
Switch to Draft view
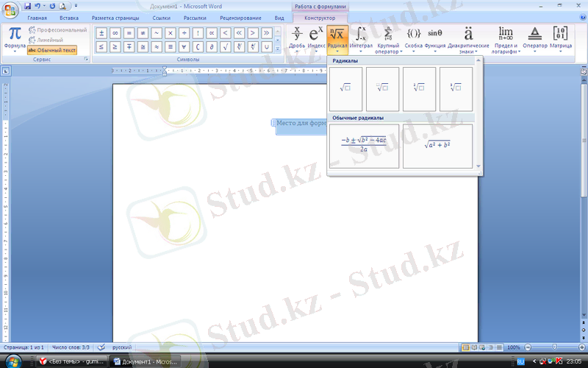click(x=499, y=347)
